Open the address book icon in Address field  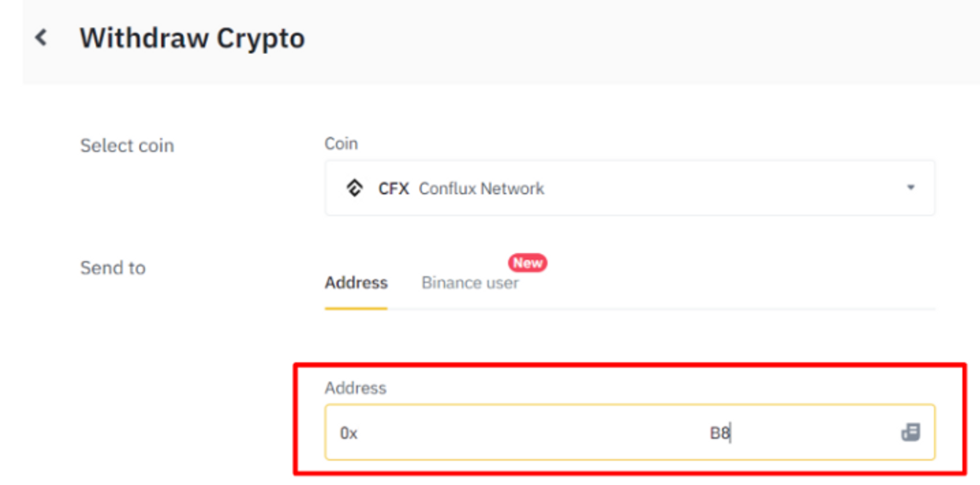point(910,432)
